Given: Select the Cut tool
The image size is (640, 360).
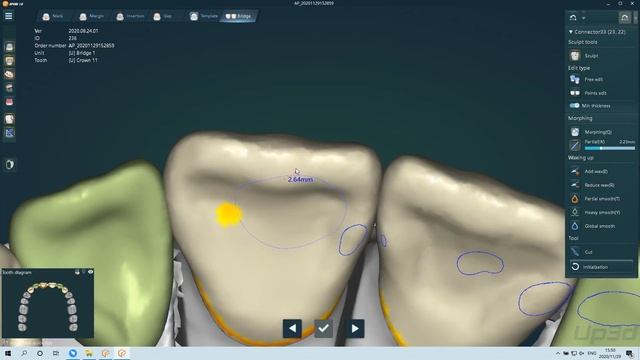Looking at the screenshot, I should click(581, 252).
